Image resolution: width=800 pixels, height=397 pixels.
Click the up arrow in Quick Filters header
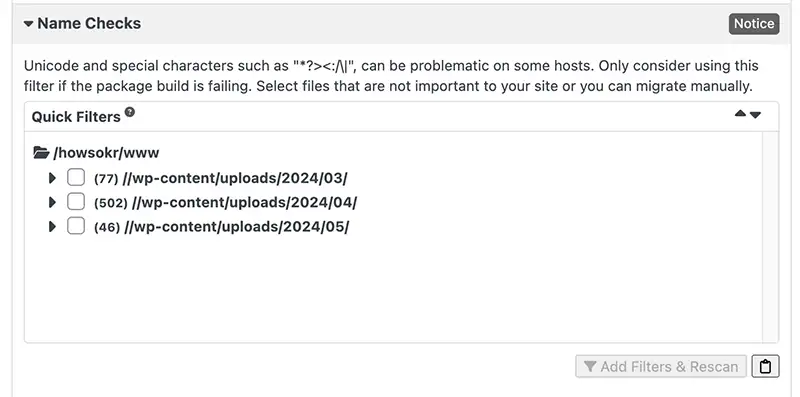(740, 114)
